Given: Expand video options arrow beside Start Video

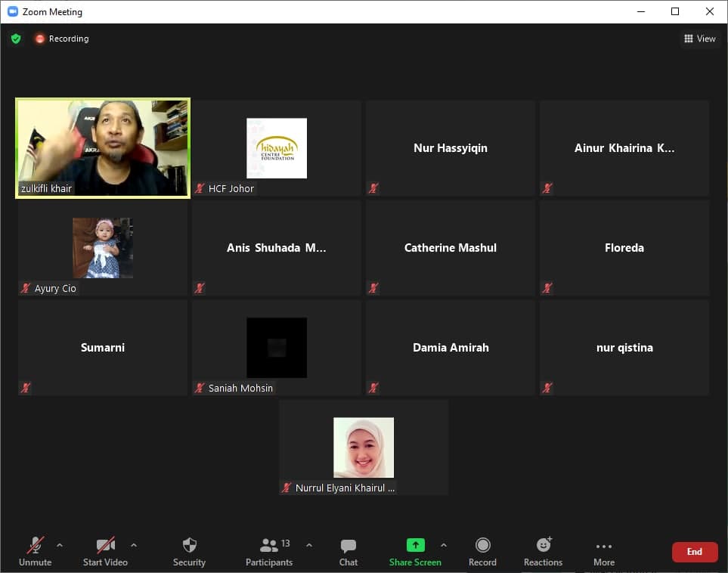Looking at the screenshot, I should (134, 545).
